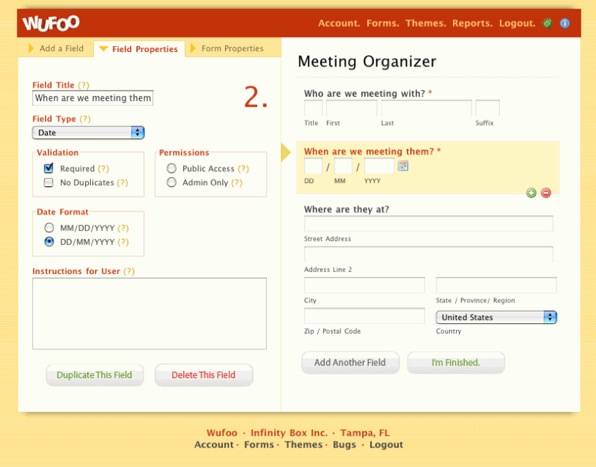Image resolution: width=596 pixels, height=467 pixels.
Task: Open the calendar date picker icon
Action: (x=403, y=166)
